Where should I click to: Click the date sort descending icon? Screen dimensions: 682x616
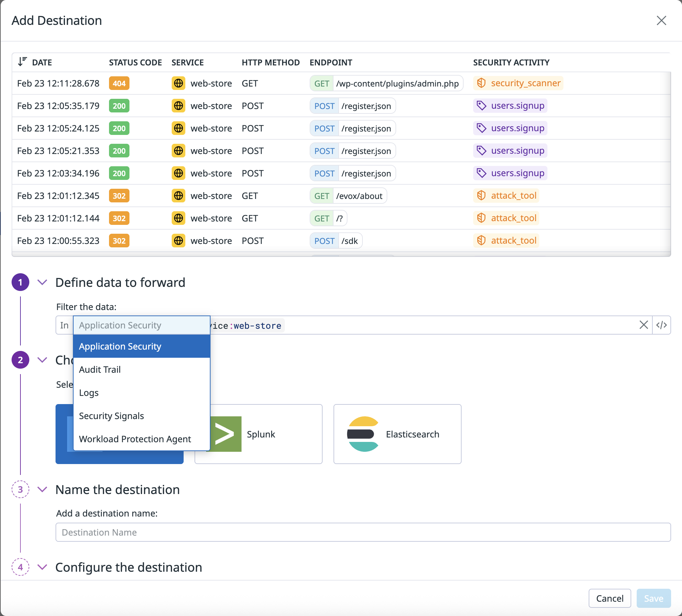click(x=22, y=62)
